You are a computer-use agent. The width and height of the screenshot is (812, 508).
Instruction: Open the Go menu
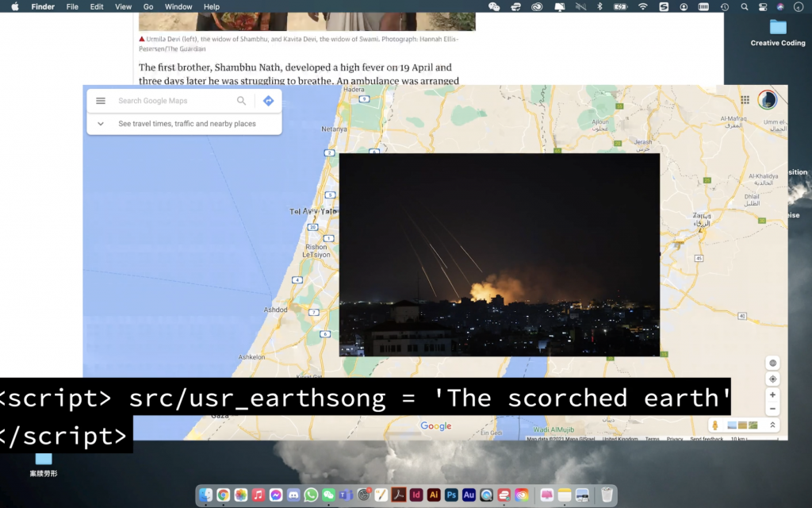pyautogui.click(x=148, y=6)
